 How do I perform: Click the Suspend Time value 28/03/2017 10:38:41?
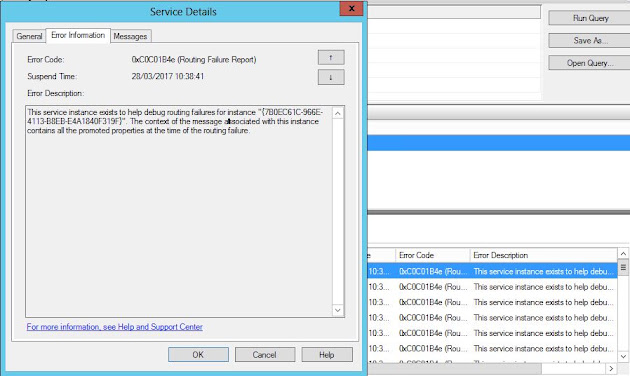click(168, 76)
